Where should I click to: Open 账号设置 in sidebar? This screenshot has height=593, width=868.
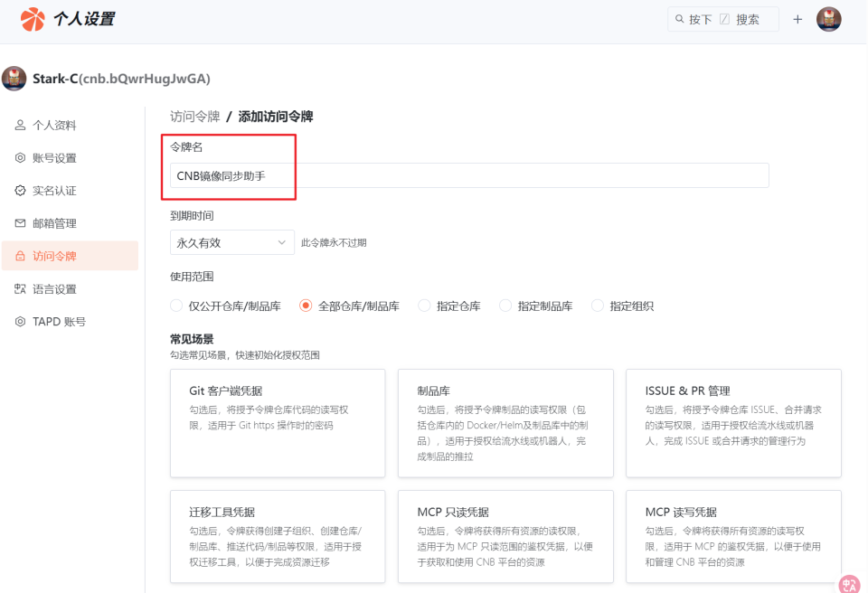tap(70, 158)
